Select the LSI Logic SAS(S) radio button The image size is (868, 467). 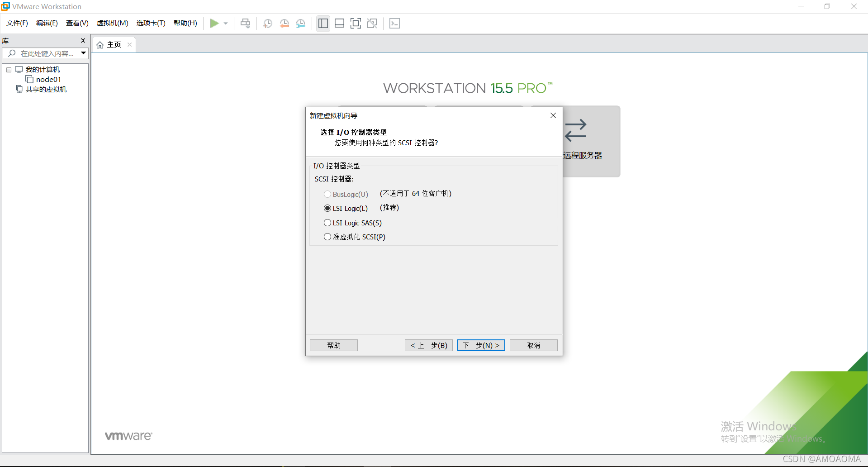(x=327, y=223)
